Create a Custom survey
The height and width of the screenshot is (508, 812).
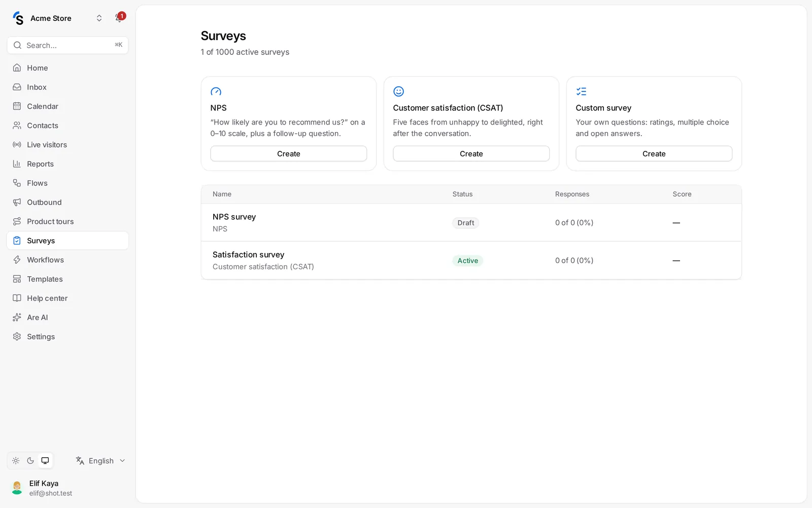click(x=654, y=153)
